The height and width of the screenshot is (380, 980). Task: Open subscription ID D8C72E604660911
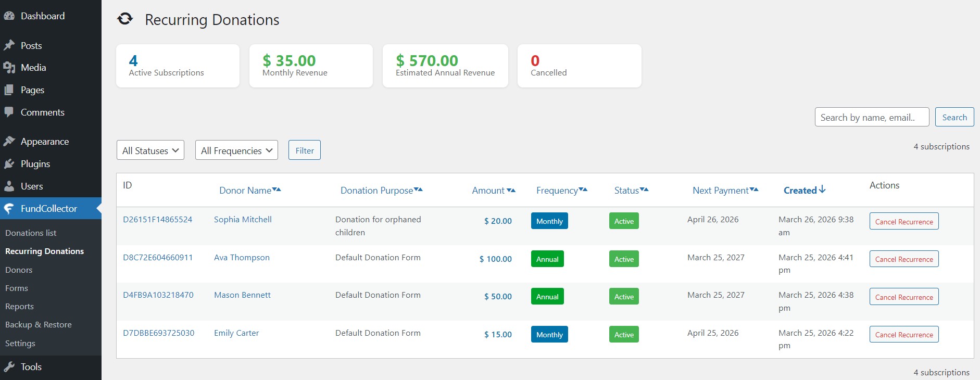pos(158,258)
